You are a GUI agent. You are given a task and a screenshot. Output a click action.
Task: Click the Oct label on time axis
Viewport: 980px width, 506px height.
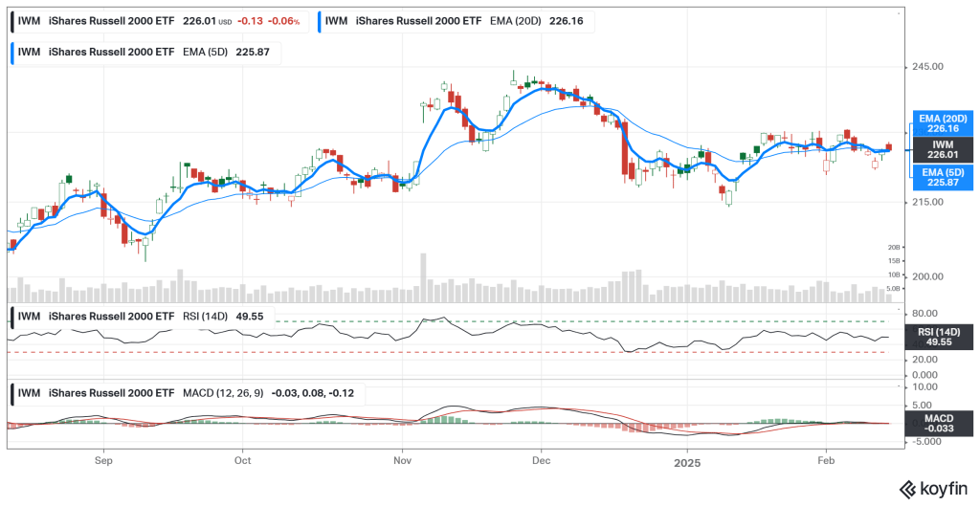[x=242, y=460]
